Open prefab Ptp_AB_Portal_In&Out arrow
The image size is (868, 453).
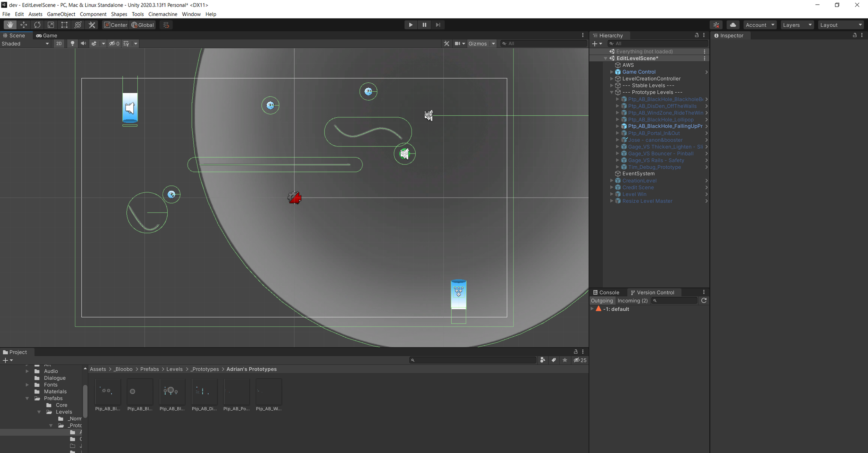tap(706, 133)
